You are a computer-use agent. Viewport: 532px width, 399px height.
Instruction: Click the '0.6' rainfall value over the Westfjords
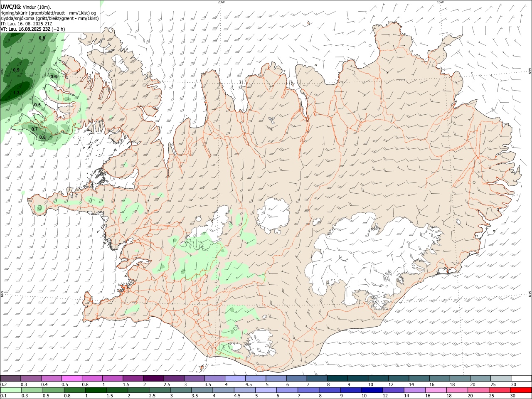tap(54, 76)
